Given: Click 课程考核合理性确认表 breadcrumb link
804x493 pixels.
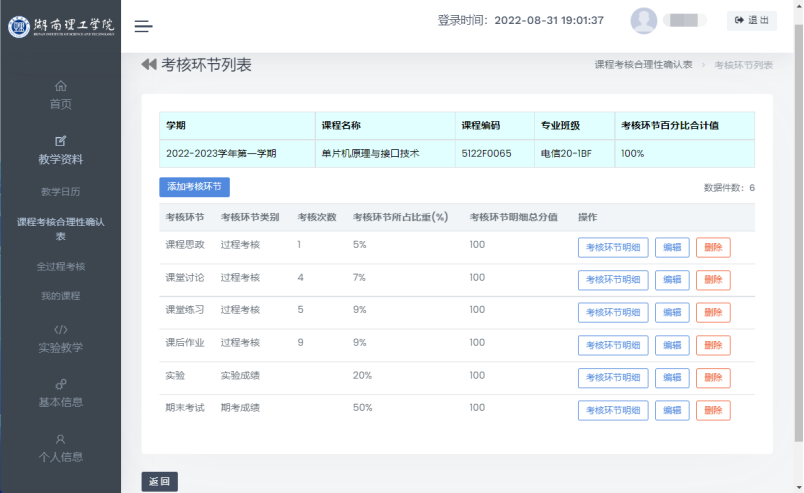Looking at the screenshot, I should [643, 65].
